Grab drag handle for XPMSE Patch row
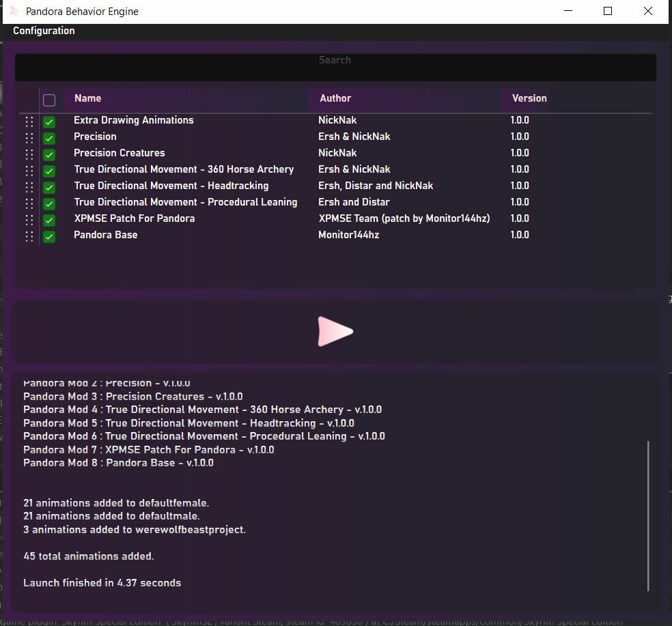Viewport: 672px width, 626px height. (29, 220)
